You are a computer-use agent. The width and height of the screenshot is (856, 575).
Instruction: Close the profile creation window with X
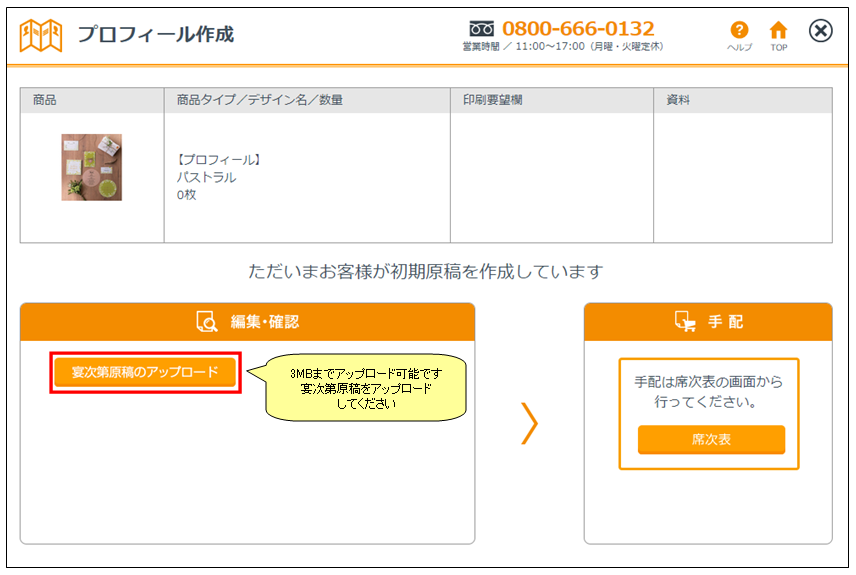tap(820, 31)
